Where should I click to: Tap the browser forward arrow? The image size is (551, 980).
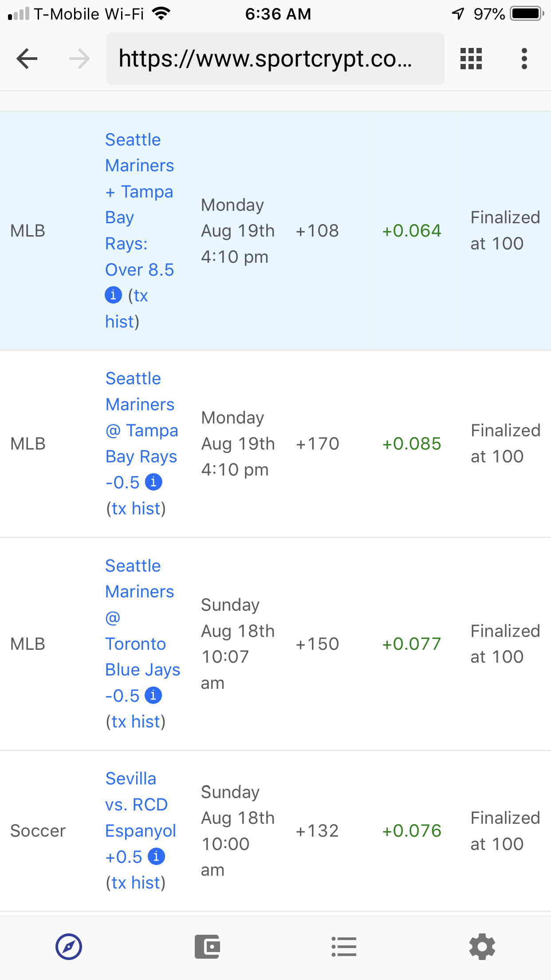pos(80,59)
